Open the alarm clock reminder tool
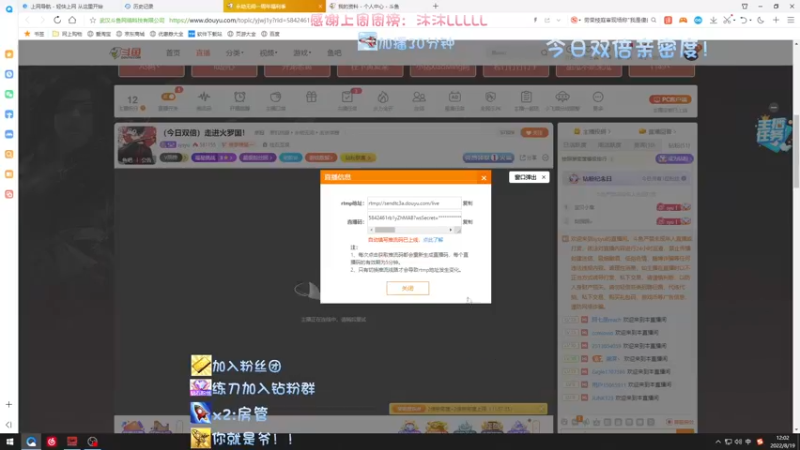The image size is (800, 450). tap(239, 97)
